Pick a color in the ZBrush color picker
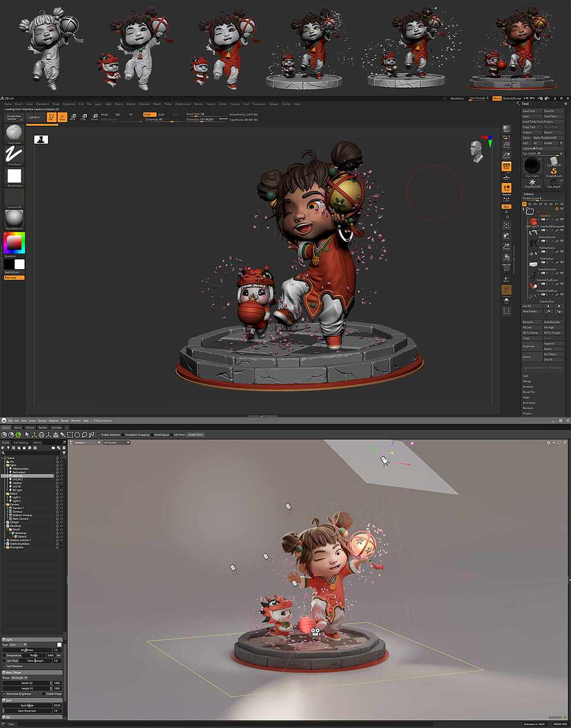The image size is (571, 728). 14,244
